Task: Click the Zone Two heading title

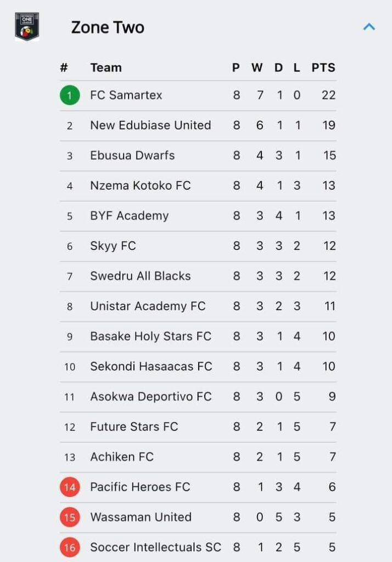Action: point(108,27)
